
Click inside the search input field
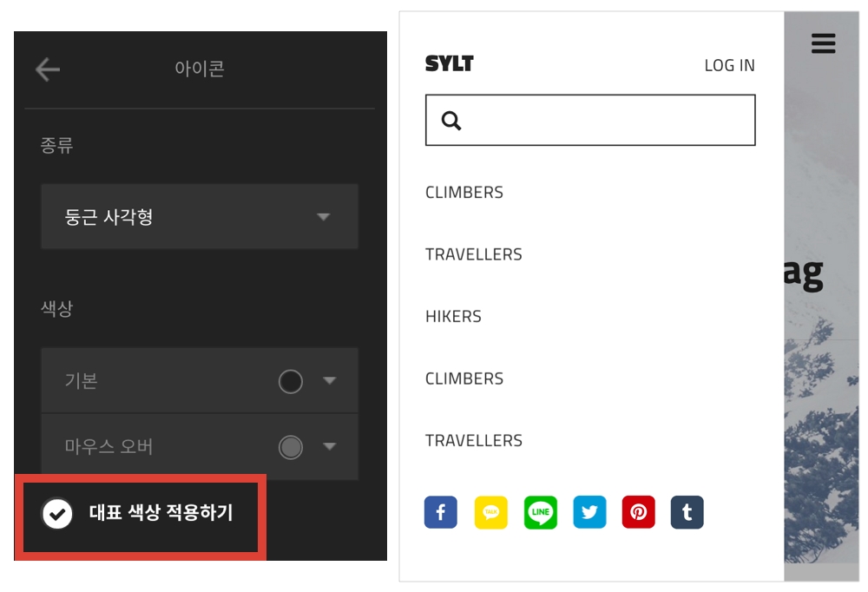tap(590, 120)
